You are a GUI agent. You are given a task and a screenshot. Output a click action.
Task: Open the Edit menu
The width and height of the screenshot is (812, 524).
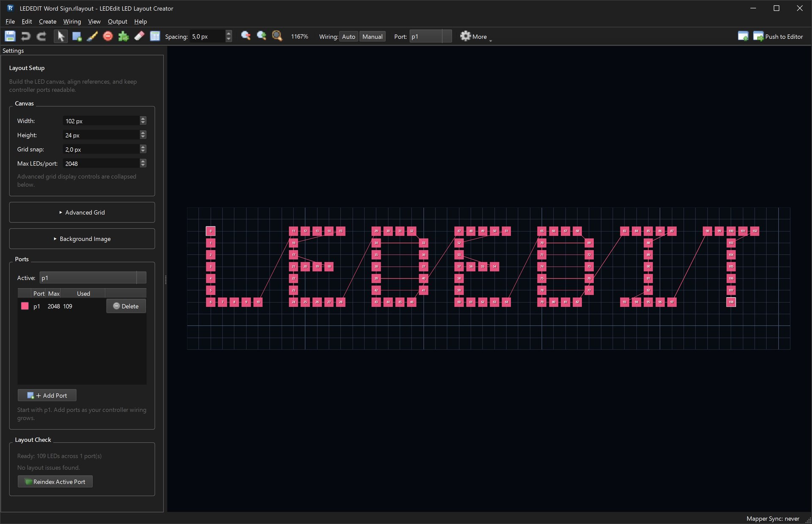(x=27, y=21)
